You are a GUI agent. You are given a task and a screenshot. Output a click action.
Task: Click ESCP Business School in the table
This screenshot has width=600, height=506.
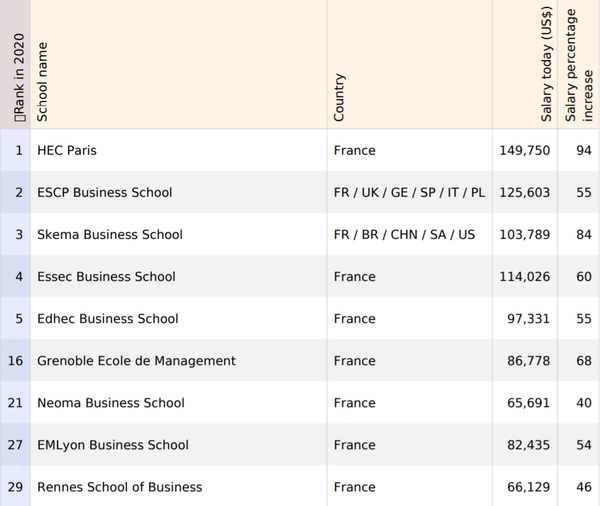[x=104, y=193]
